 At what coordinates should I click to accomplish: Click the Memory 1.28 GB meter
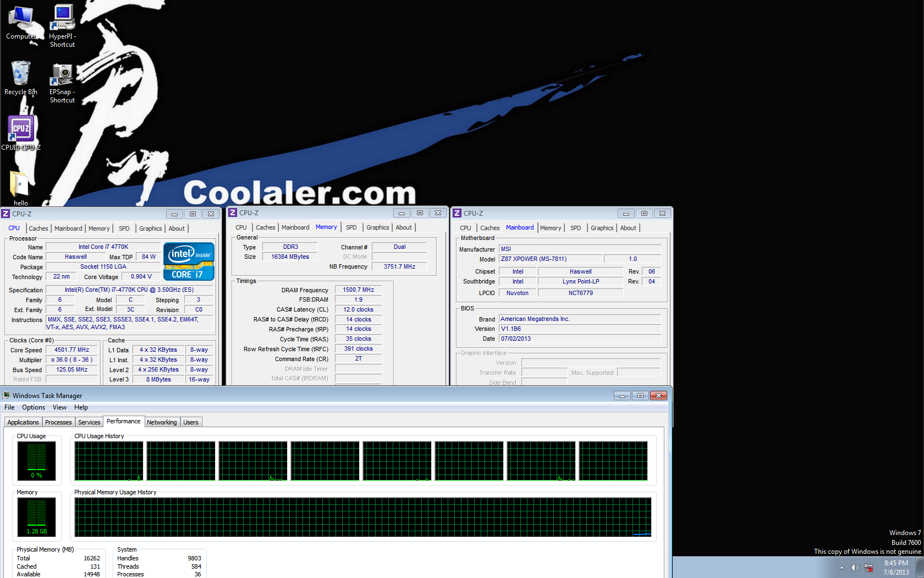click(36, 517)
